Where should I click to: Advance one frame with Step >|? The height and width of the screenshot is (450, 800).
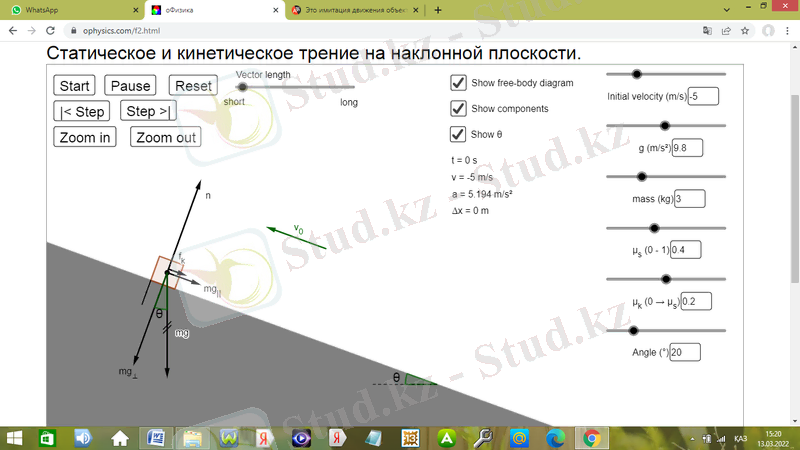coord(148,111)
